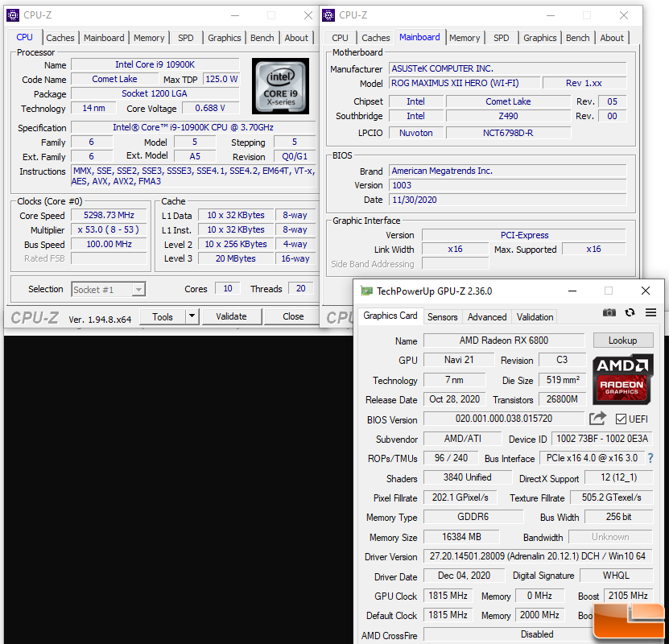669x644 pixels.
Task: Close the GPU-Z window
Action: coord(646,291)
